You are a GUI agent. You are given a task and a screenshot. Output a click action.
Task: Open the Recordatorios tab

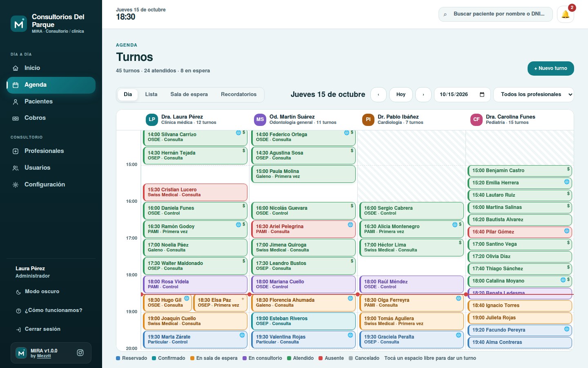point(239,94)
